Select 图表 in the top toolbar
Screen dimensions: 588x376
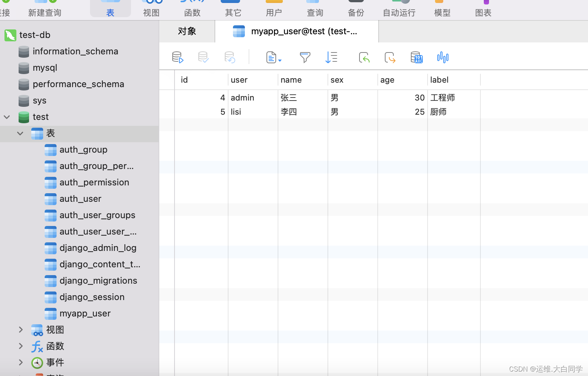[x=483, y=13]
